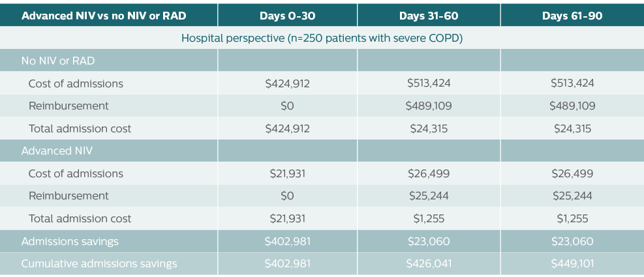The width and height of the screenshot is (644, 277).
Task: Select the $449,101 cumulative savings cell
Action: click(x=572, y=263)
